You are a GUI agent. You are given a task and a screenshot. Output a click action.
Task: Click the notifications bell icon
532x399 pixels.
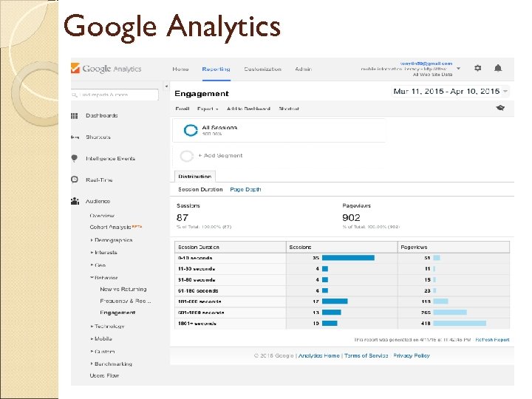click(498, 68)
